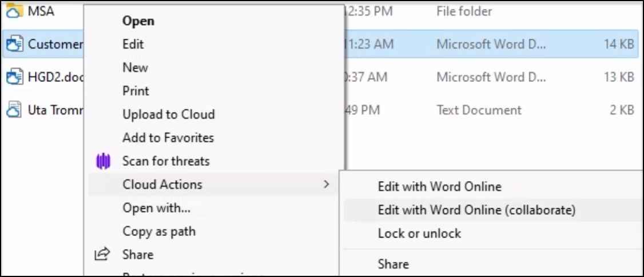Image resolution: width=644 pixels, height=277 pixels.
Task: Click the Share arrow icon
Action: pyautogui.click(x=103, y=255)
